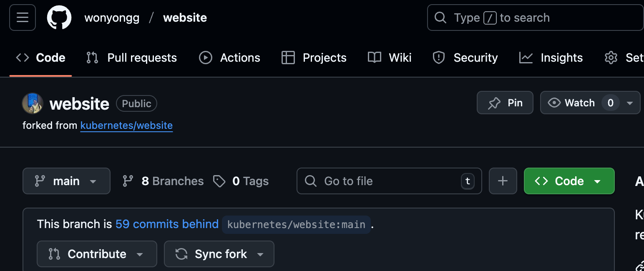This screenshot has width=644, height=271.
Task: Click the search magnifier icon in header
Action: coord(440,18)
